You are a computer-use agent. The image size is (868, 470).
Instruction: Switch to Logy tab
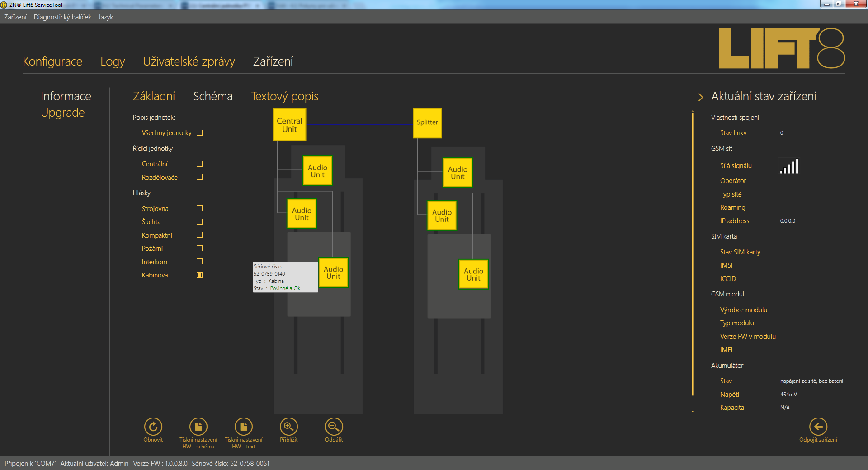[x=113, y=61]
